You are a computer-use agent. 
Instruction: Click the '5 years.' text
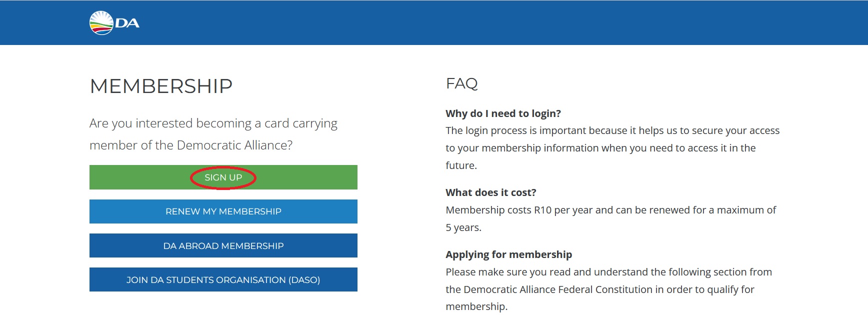463,227
